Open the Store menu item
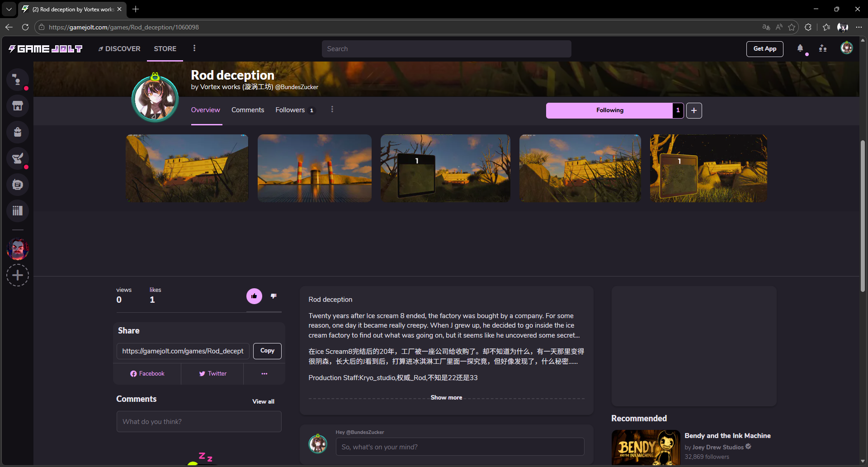 [x=165, y=49]
